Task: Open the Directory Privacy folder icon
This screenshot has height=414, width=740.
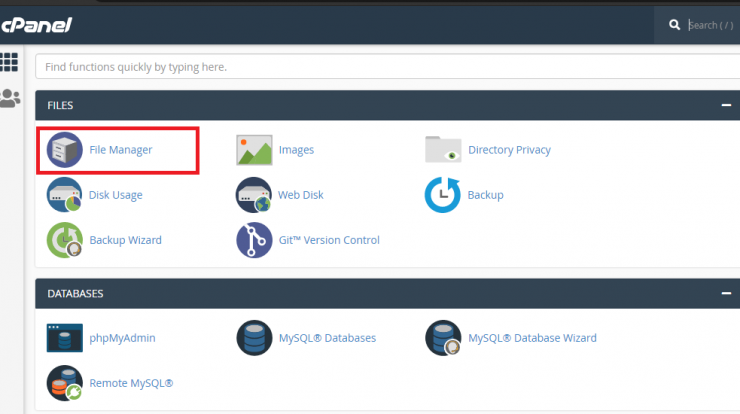Action: coord(443,149)
